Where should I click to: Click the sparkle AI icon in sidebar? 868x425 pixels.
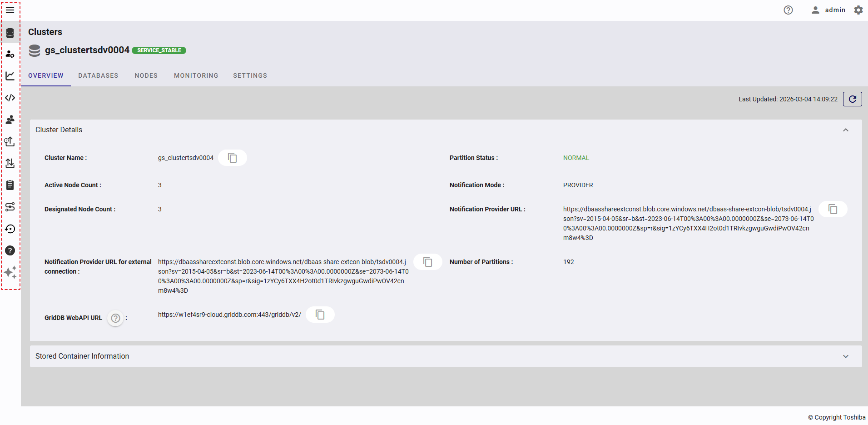pyautogui.click(x=10, y=272)
